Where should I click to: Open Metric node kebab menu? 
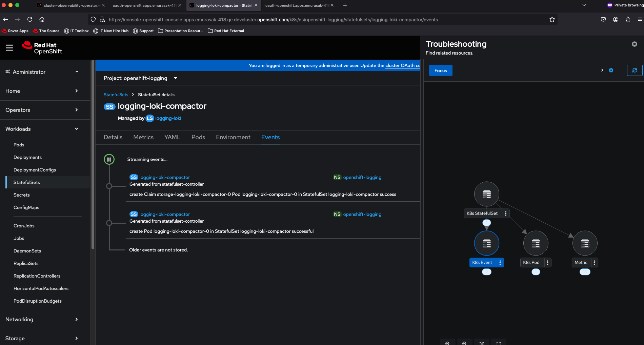coord(595,263)
